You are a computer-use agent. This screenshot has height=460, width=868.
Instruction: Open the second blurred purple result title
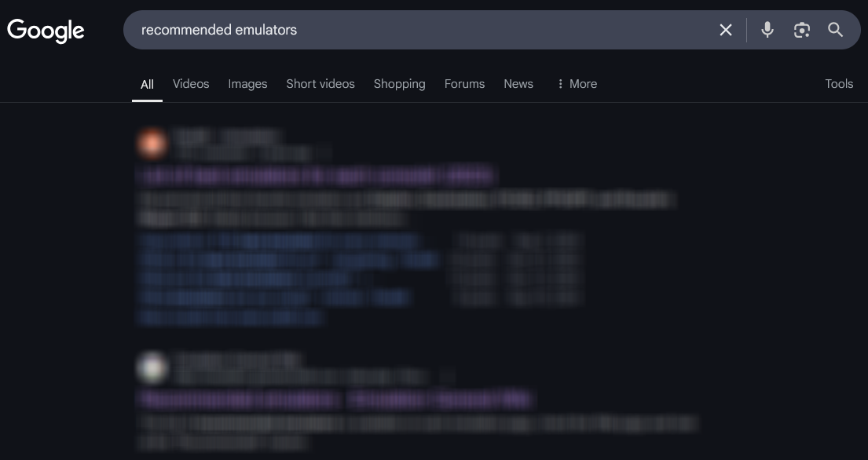tap(335, 399)
